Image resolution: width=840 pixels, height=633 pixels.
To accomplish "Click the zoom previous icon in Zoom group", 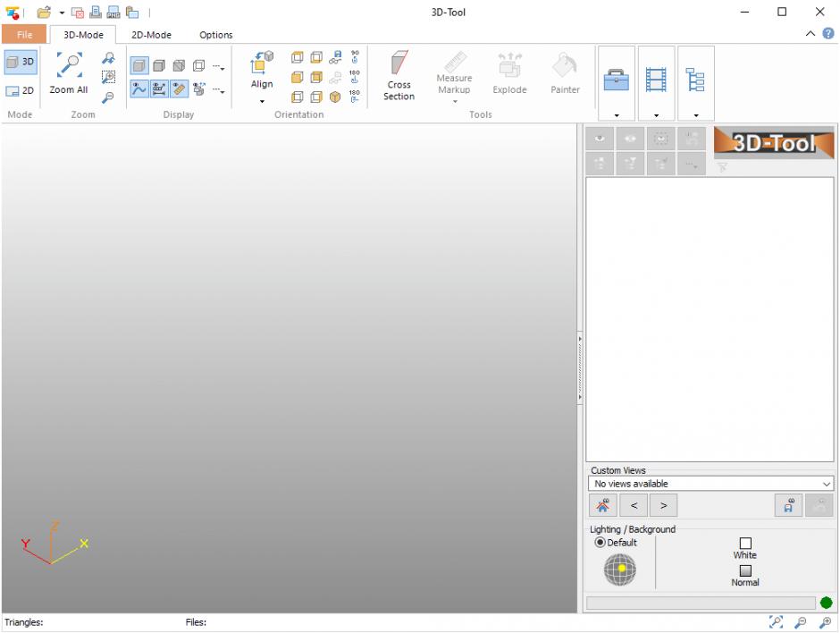I will point(109,58).
